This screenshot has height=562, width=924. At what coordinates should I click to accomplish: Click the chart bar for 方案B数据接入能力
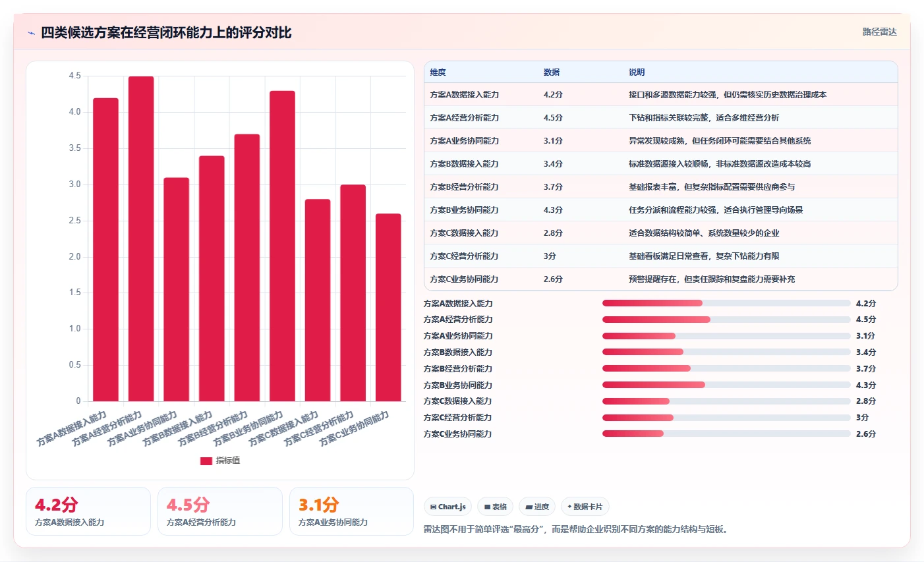click(x=212, y=279)
